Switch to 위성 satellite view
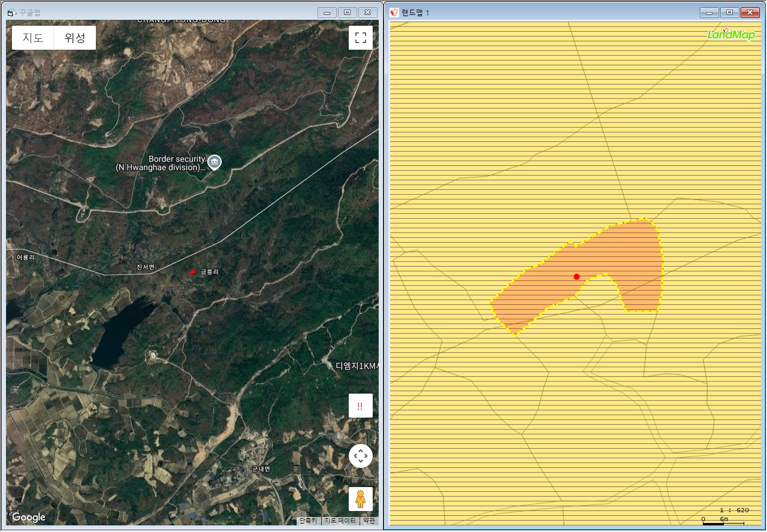 (x=75, y=38)
